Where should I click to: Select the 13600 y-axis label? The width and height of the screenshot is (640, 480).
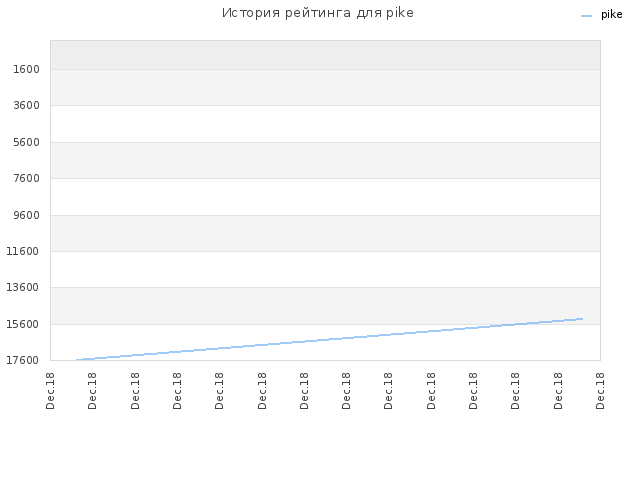pos(23,287)
